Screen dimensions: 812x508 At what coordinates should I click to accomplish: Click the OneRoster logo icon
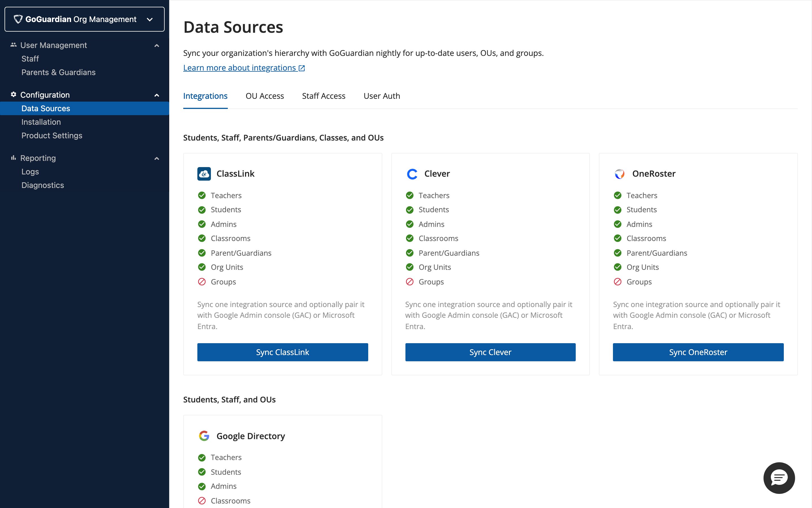619,174
